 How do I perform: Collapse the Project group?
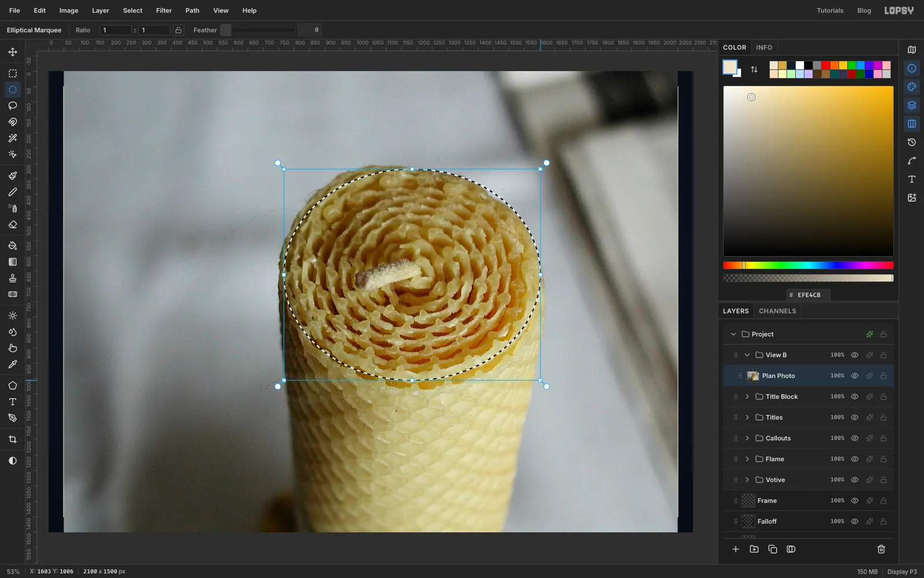(x=733, y=334)
